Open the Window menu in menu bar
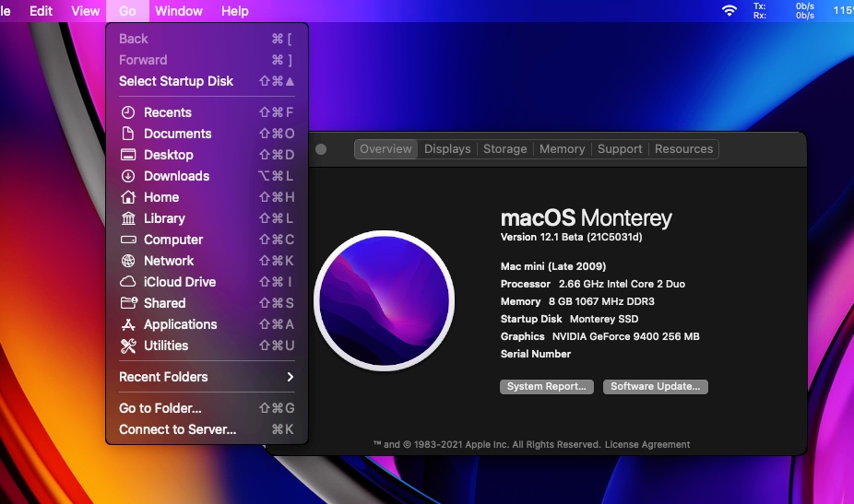Image resolution: width=854 pixels, height=504 pixels. coord(179,11)
